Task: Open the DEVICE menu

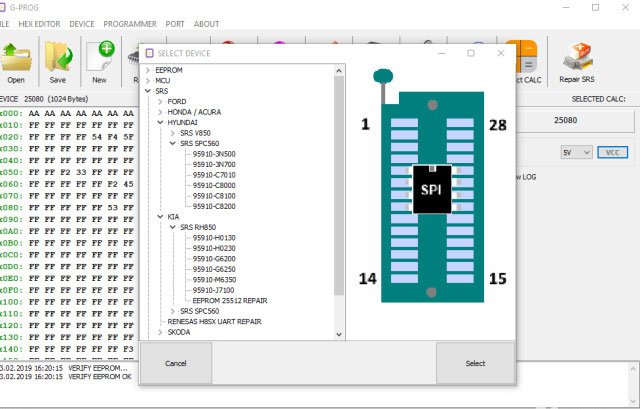Action: [x=82, y=24]
